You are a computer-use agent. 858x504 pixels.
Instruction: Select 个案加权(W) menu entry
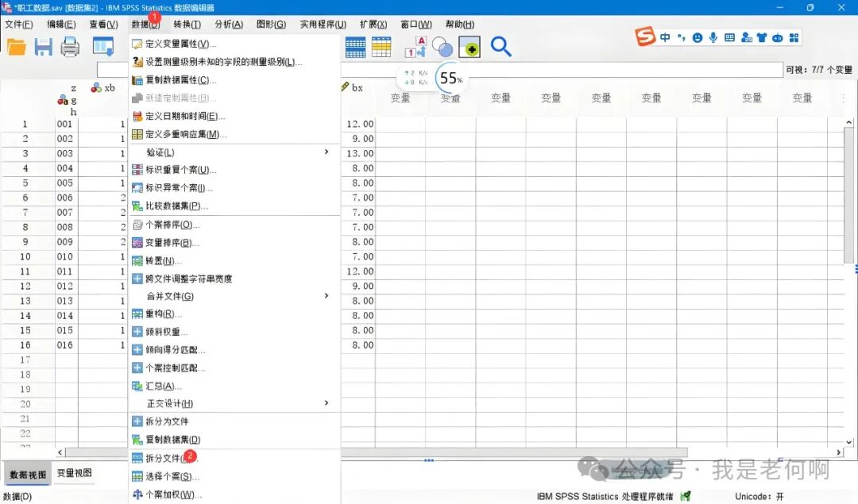tap(234, 494)
